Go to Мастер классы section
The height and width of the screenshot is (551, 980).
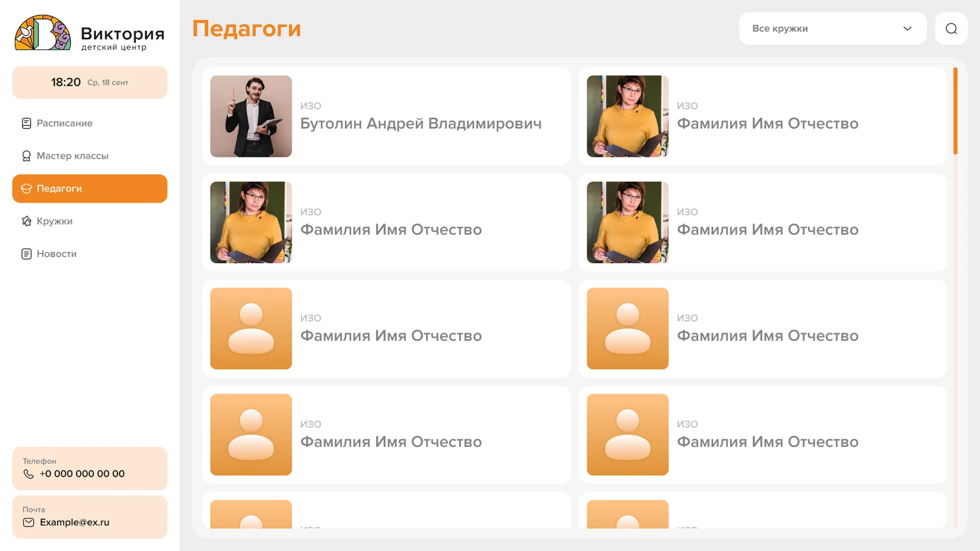pos(89,156)
